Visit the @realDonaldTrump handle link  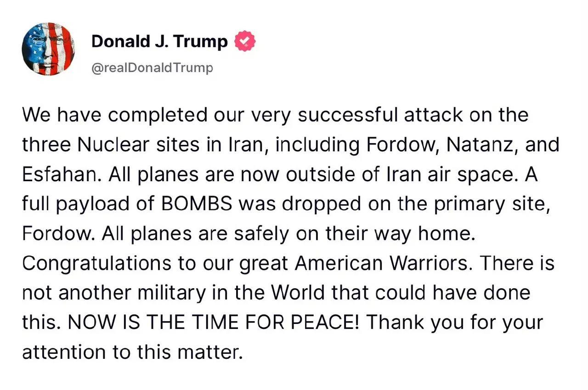152,68
